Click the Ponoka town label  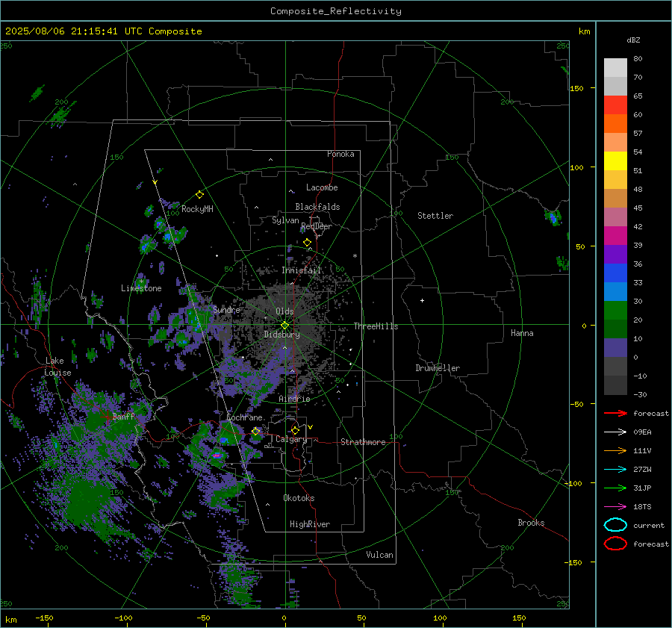(340, 154)
